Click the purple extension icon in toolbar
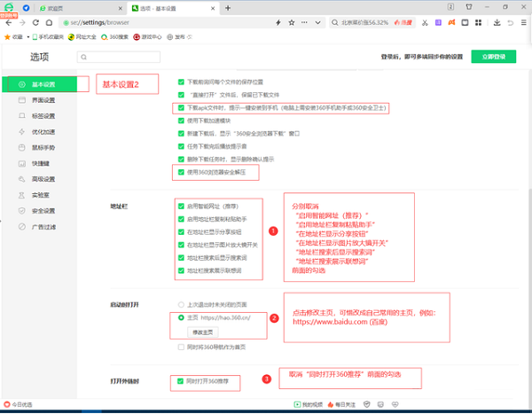The height and width of the screenshot is (414, 532). click(438, 22)
